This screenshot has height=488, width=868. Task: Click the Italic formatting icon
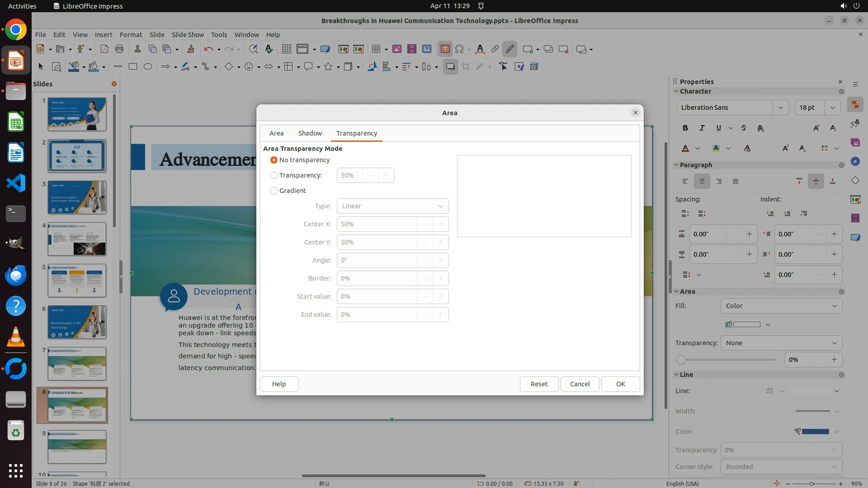702,128
